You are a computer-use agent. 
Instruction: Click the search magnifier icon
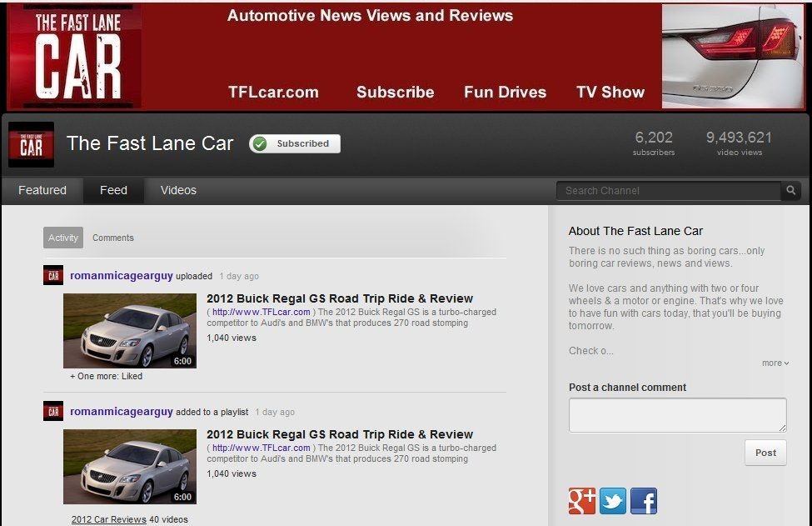[x=791, y=190]
